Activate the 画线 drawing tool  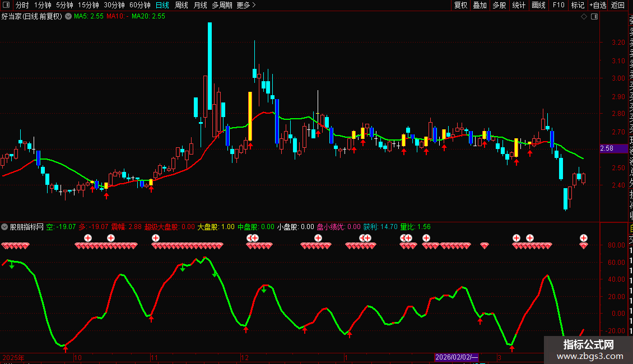538,5
